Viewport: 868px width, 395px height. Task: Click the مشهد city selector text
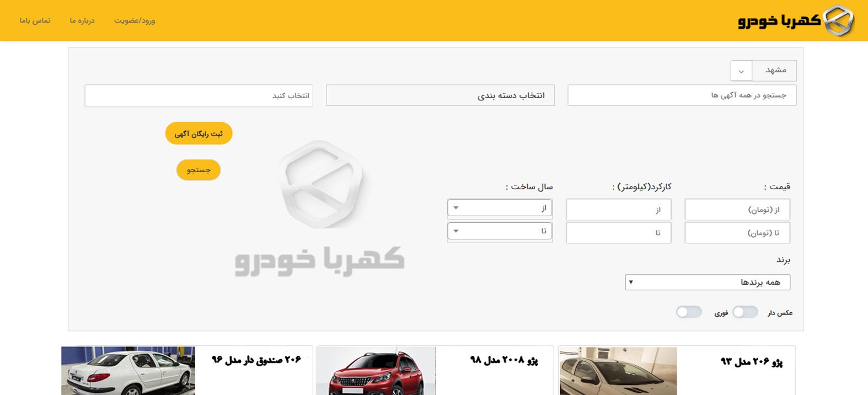(775, 70)
